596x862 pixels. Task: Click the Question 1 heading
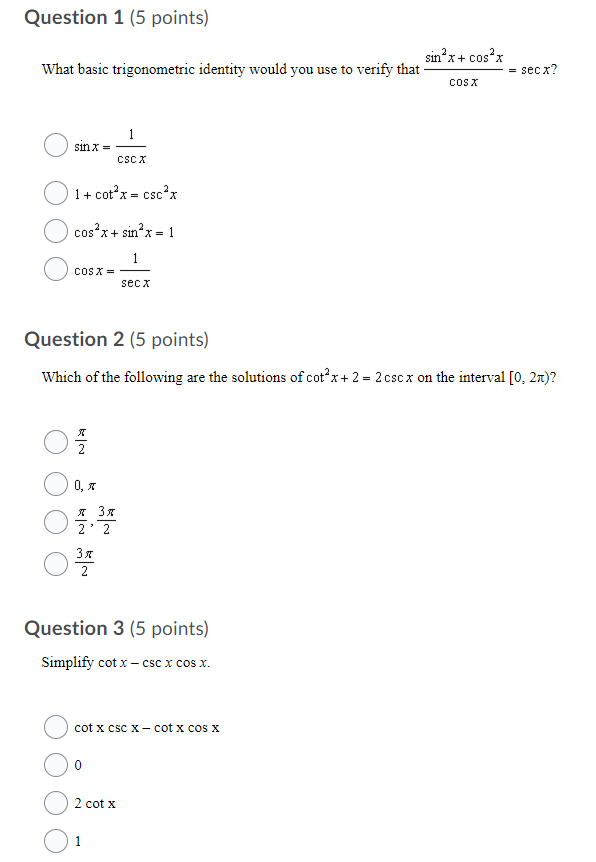[x=75, y=17]
